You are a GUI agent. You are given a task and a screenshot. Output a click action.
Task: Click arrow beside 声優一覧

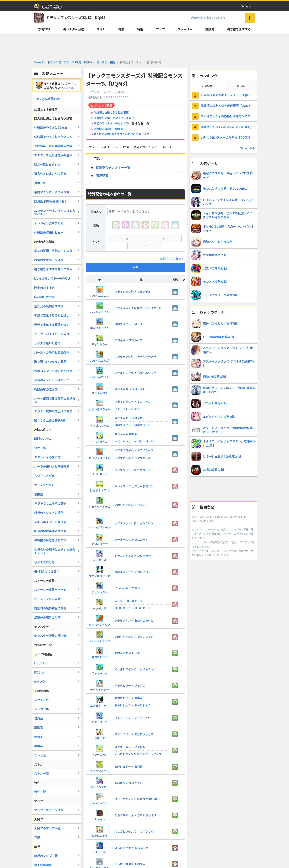(x=78, y=183)
